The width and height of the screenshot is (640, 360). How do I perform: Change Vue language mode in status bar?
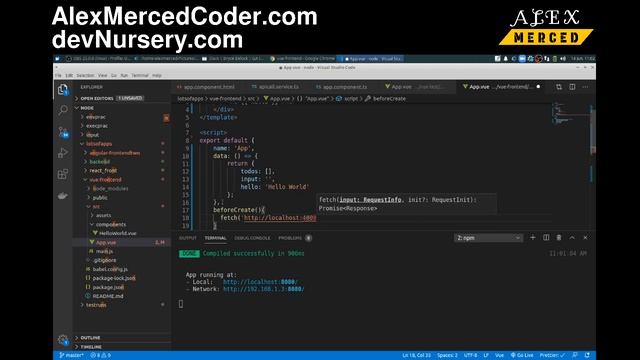click(499, 356)
